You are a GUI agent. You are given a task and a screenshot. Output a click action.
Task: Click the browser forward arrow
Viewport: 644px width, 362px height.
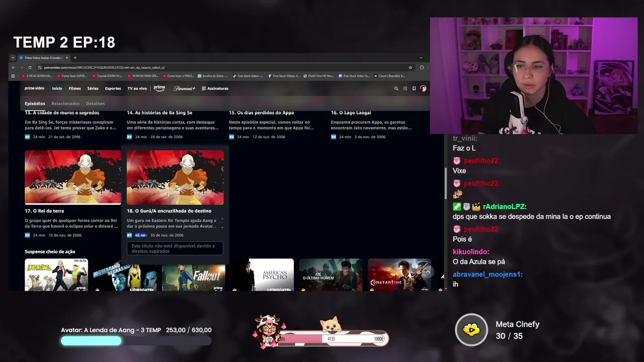click(22, 67)
